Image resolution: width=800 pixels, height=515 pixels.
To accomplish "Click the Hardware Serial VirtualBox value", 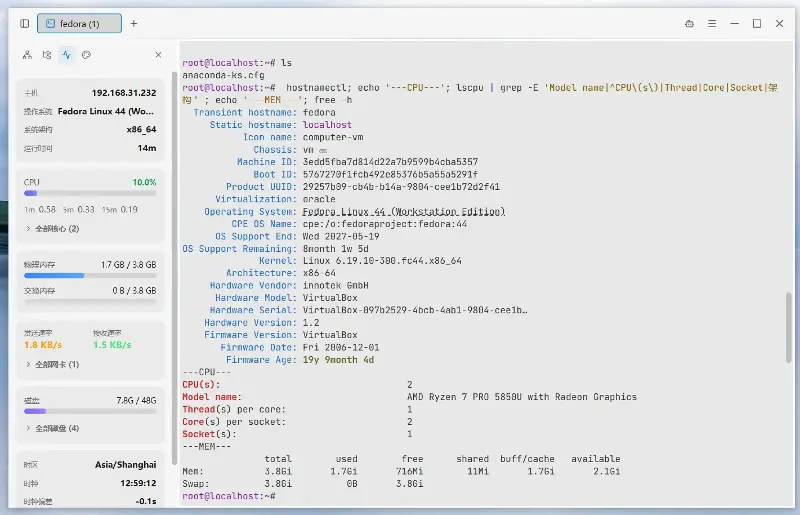I will (415, 310).
